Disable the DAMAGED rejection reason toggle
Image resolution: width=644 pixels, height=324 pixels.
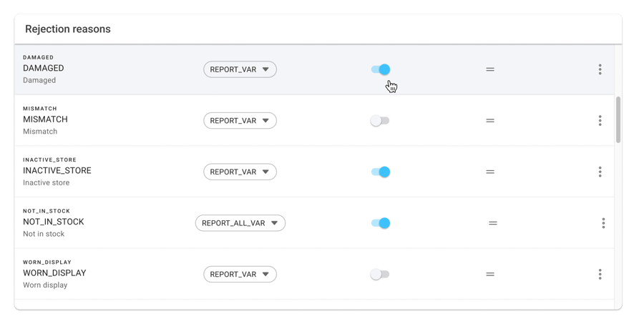(x=380, y=69)
